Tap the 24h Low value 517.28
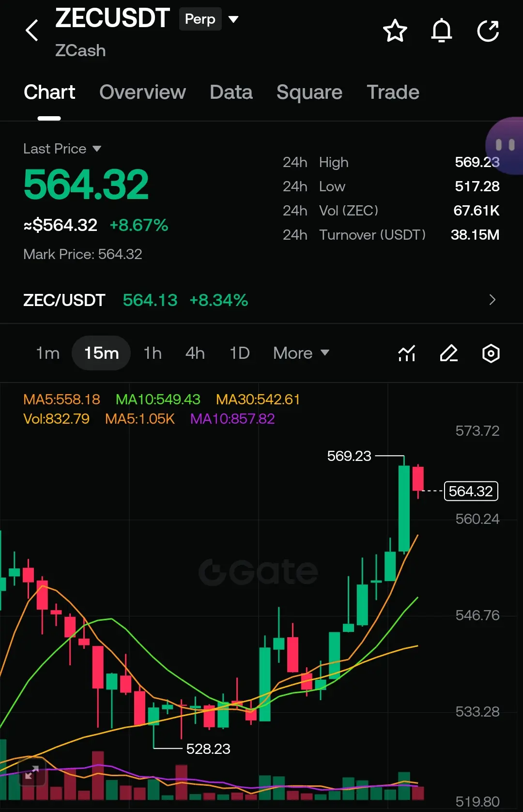523x812 pixels. click(477, 186)
